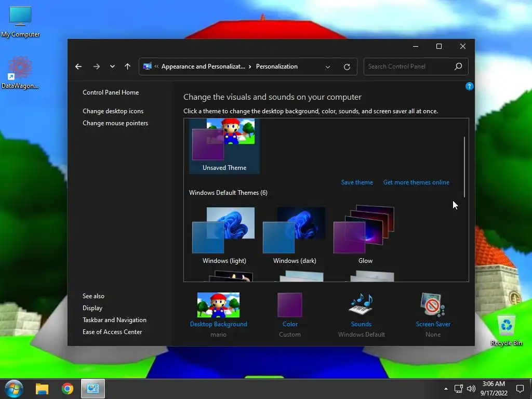Click the search magnifier icon
Screen dimensions: 532x399
pyautogui.click(x=458, y=66)
